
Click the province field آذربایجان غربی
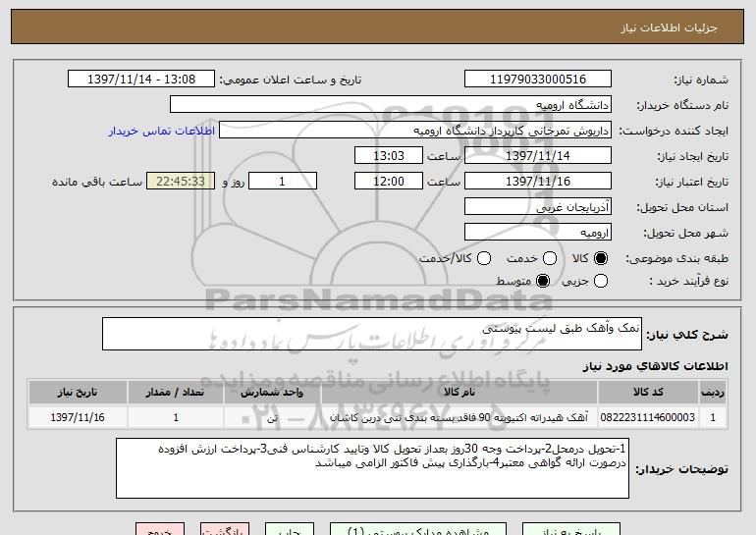click(538, 207)
